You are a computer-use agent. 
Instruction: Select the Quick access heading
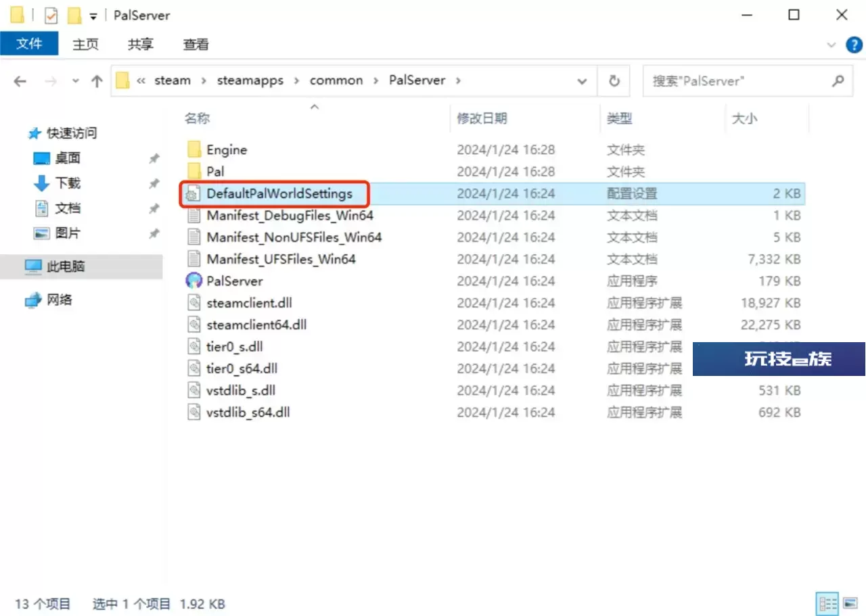tap(71, 133)
